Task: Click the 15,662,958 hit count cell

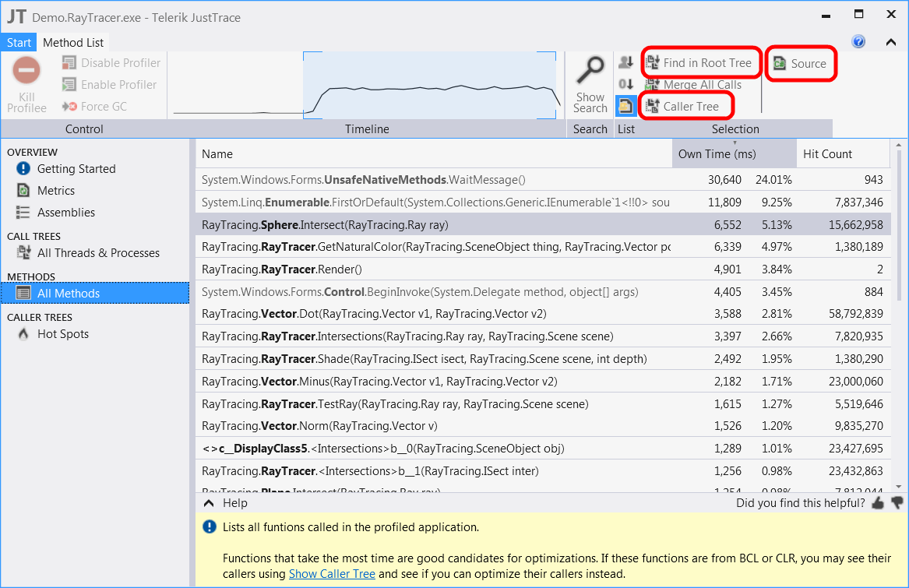Action: pyautogui.click(x=856, y=224)
